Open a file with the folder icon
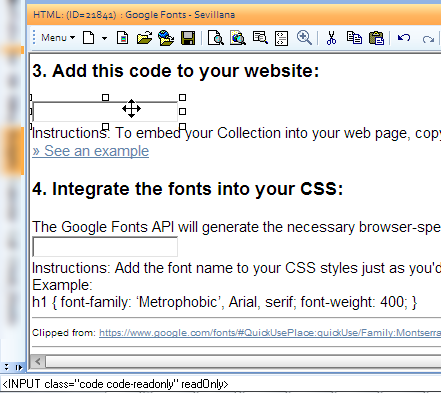The width and height of the screenshot is (441, 393). (144, 38)
